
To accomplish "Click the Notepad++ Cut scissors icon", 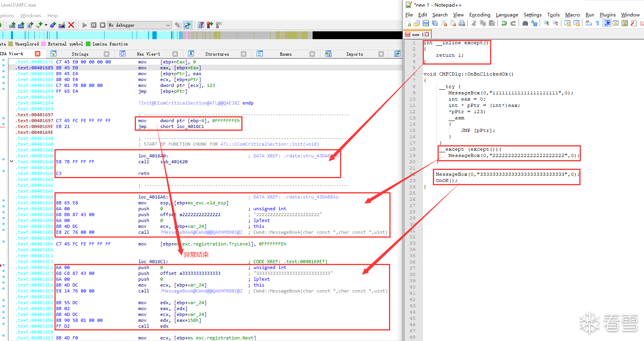I will pyautogui.click(x=474, y=23).
